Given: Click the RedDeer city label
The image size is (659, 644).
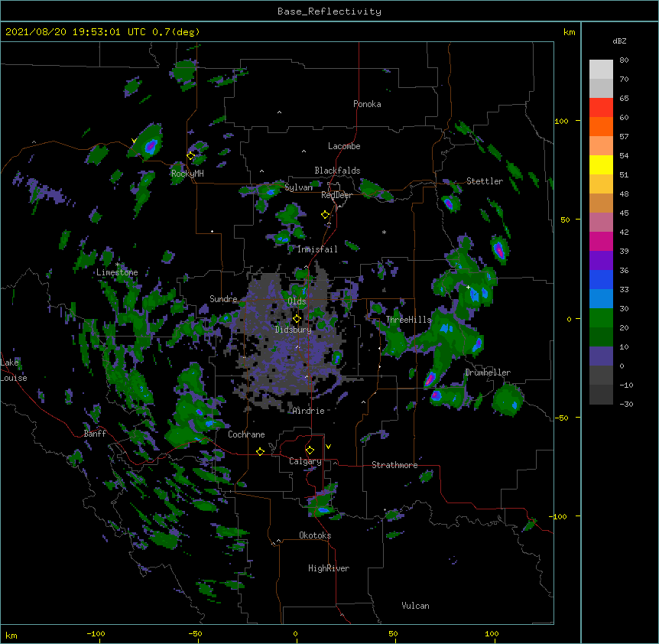Looking at the screenshot, I should point(336,195).
